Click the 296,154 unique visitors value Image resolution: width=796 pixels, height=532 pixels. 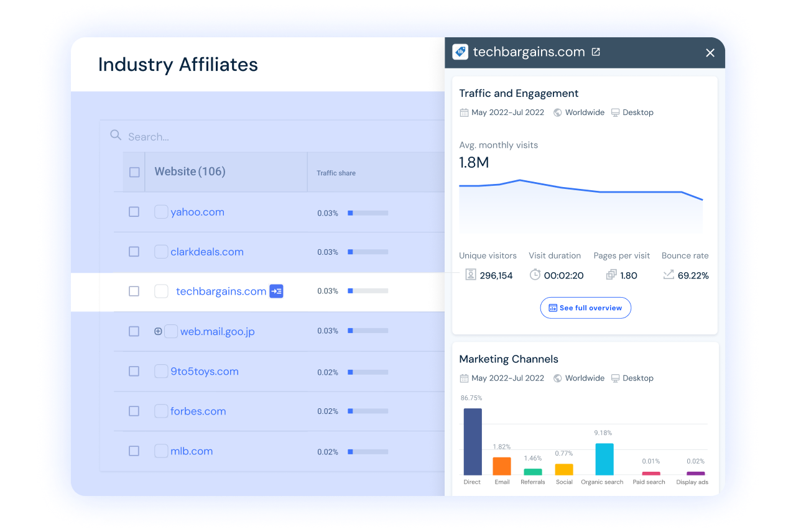(496, 275)
